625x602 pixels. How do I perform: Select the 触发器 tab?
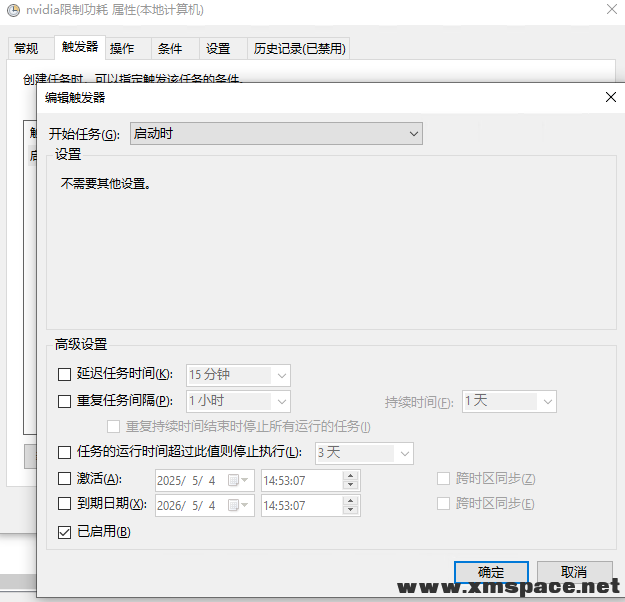pos(80,47)
